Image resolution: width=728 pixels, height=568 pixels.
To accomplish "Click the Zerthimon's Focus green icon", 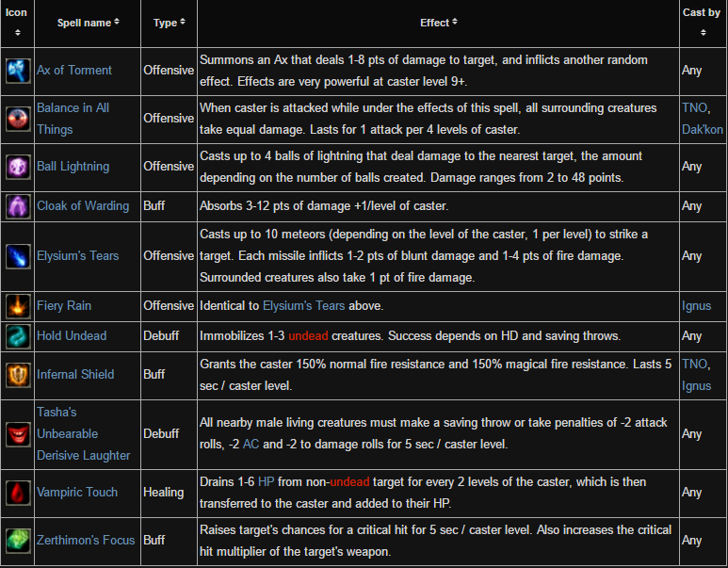I will click(x=17, y=540).
